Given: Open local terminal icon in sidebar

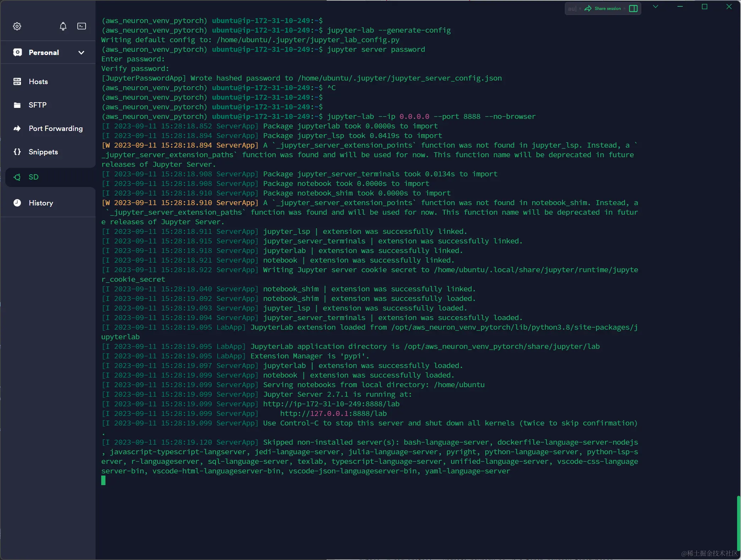Looking at the screenshot, I should tap(82, 26).
